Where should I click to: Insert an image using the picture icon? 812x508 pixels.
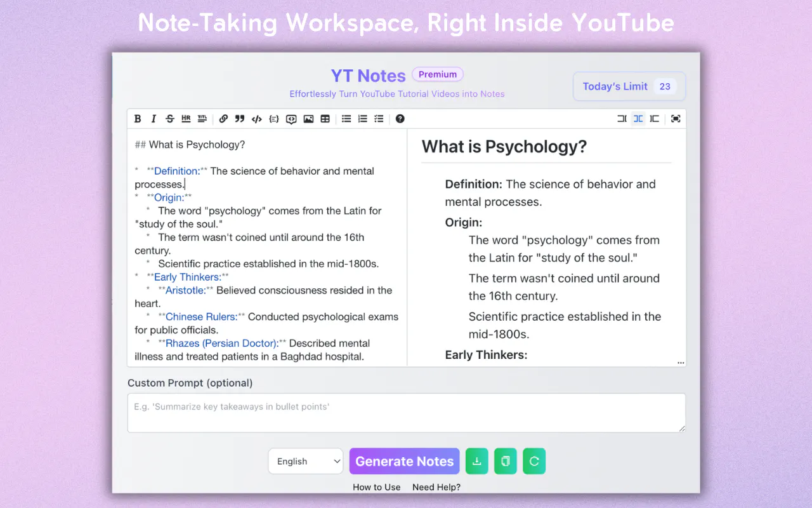click(x=308, y=119)
